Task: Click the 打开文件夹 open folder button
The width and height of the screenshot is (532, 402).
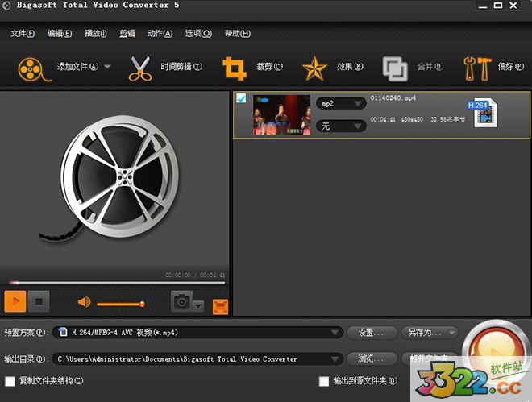Action: [x=429, y=358]
